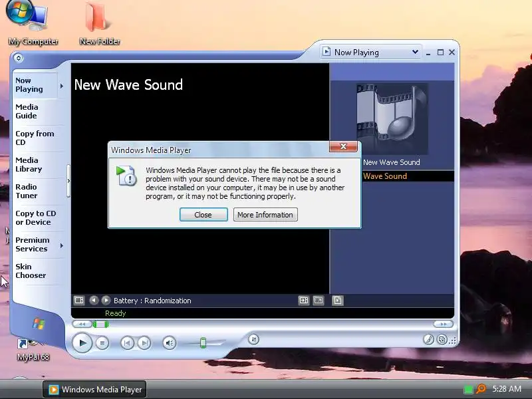Click the Next track button
Screen dimensions: 532x399
144,343
